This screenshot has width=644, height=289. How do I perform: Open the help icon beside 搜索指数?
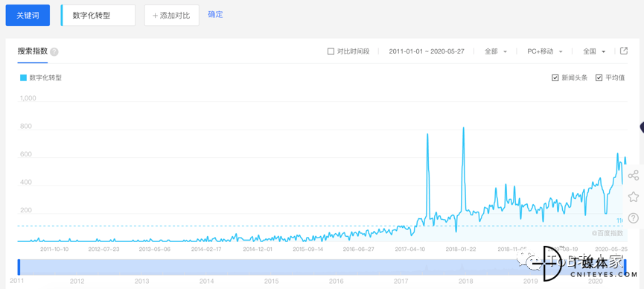[54, 52]
